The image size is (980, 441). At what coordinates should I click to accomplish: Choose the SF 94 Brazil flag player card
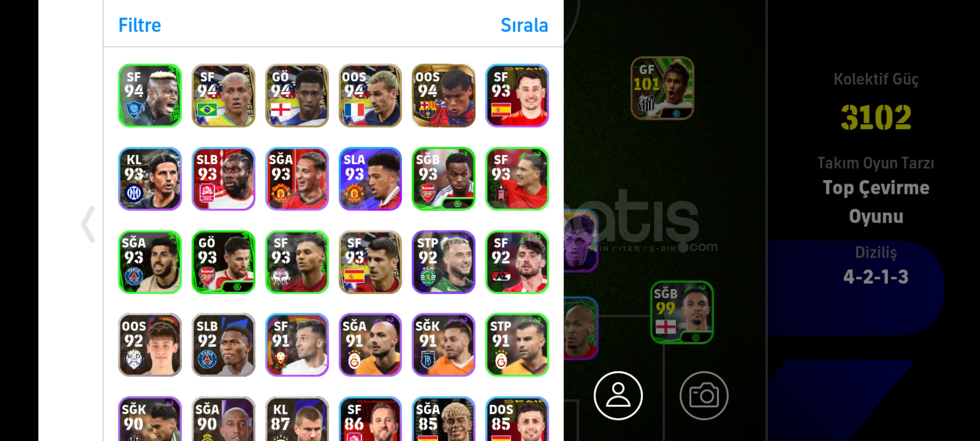pos(223,95)
